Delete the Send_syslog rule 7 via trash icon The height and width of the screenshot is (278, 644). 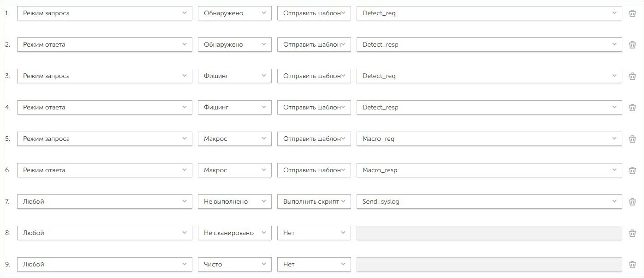(632, 202)
